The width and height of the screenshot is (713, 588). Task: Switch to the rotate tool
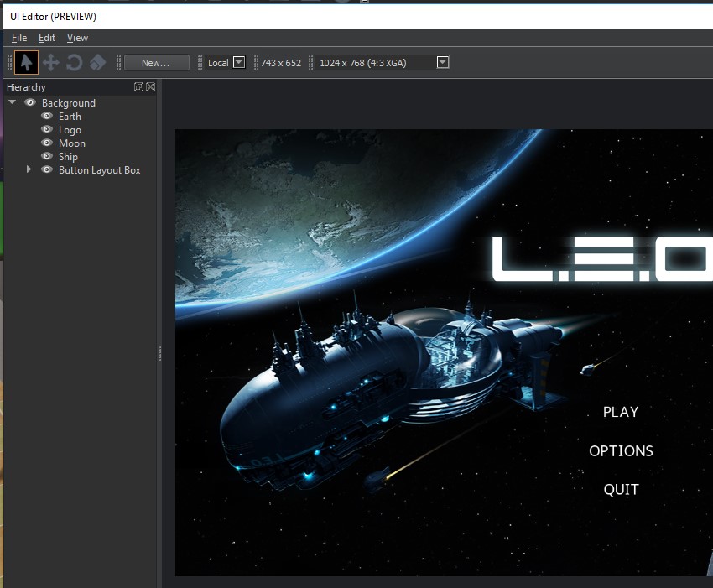[74, 62]
